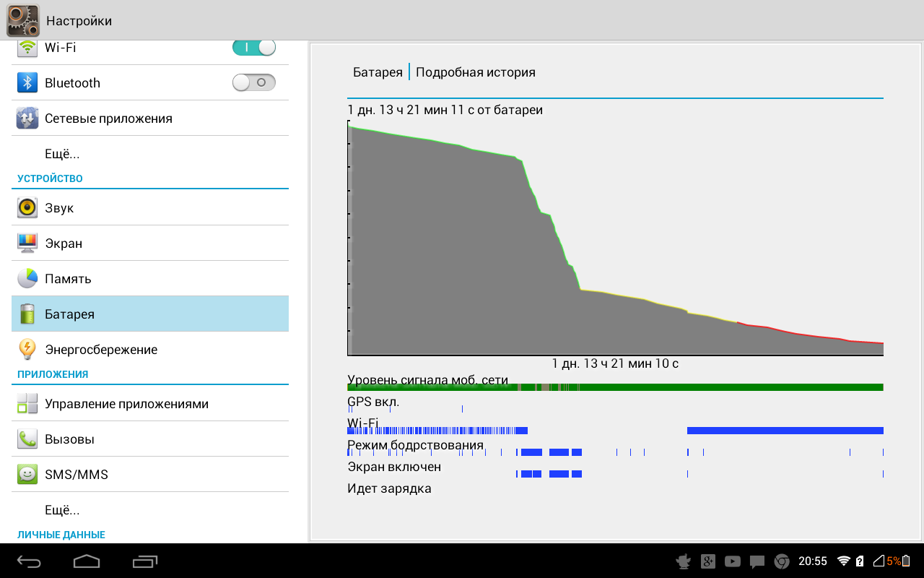Tap the Back navigation arrow

[30, 561]
